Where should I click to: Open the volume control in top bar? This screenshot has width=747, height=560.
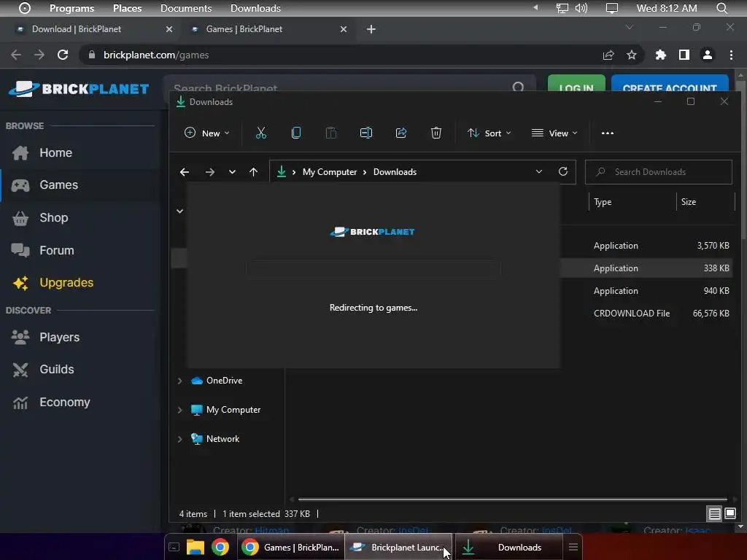(581, 8)
